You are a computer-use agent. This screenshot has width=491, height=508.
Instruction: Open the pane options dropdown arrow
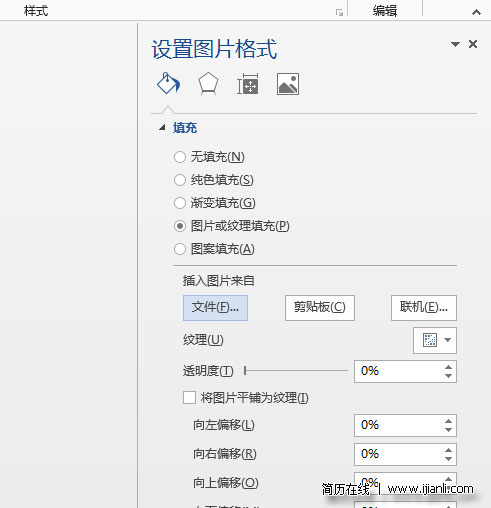click(x=455, y=44)
